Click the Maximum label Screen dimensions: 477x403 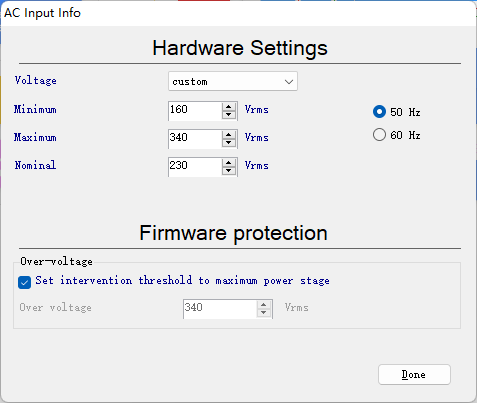pos(35,137)
